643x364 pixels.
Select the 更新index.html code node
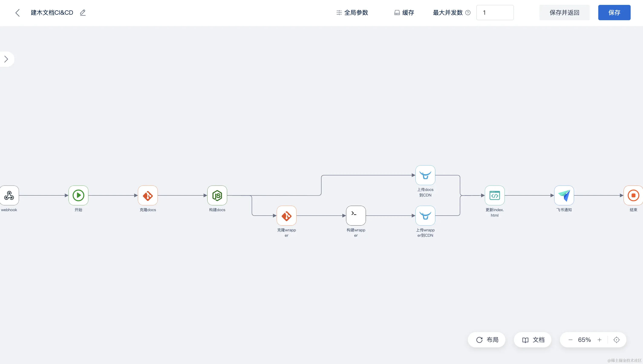(494, 195)
